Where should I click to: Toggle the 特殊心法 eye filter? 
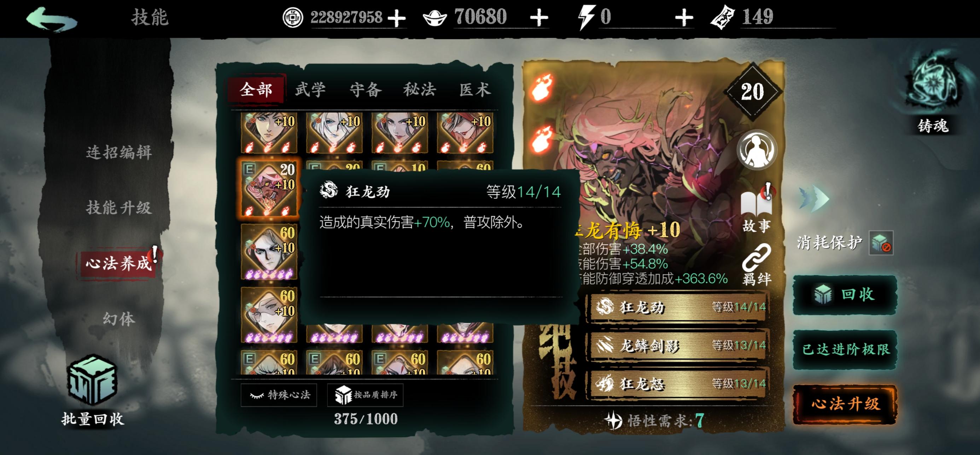279,395
